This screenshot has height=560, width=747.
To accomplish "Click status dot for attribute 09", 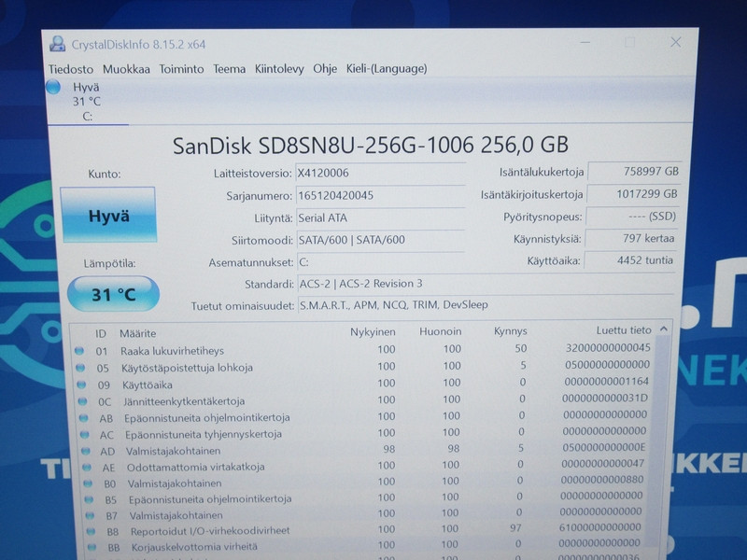I will coord(81,385).
